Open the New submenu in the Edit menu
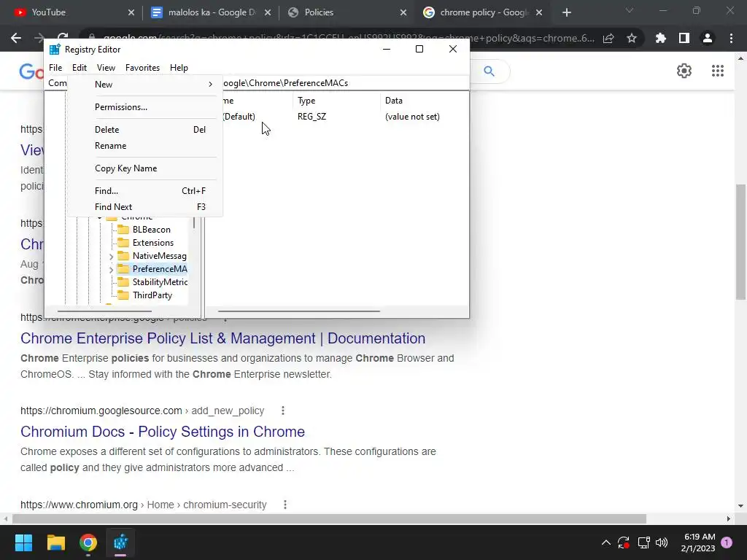The image size is (747, 560). pos(145,85)
